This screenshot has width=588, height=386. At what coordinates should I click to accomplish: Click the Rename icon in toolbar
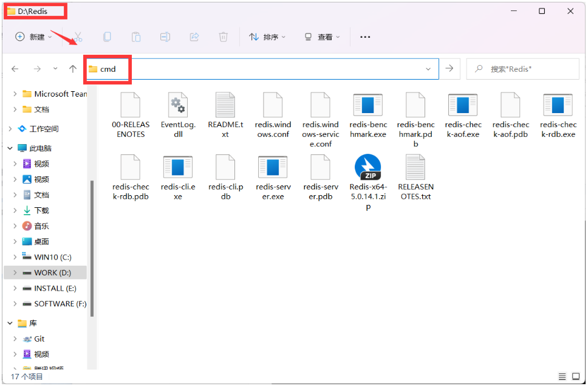point(165,37)
